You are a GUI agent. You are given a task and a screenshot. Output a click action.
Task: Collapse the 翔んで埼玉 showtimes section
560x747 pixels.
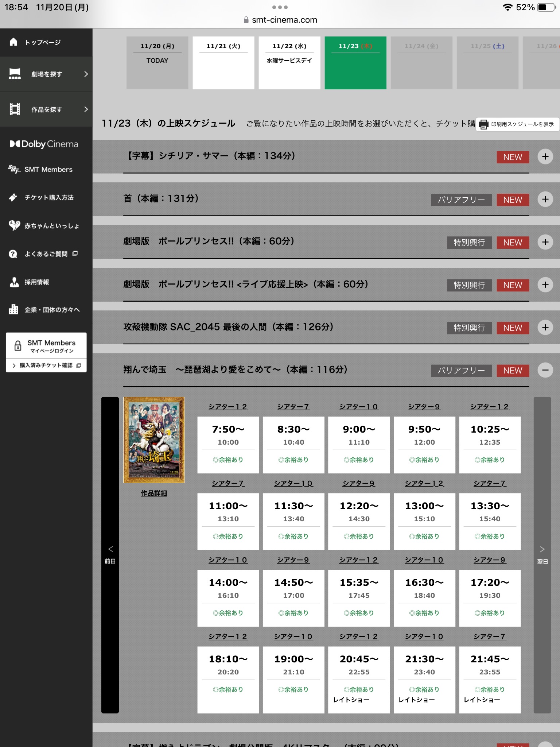point(545,370)
